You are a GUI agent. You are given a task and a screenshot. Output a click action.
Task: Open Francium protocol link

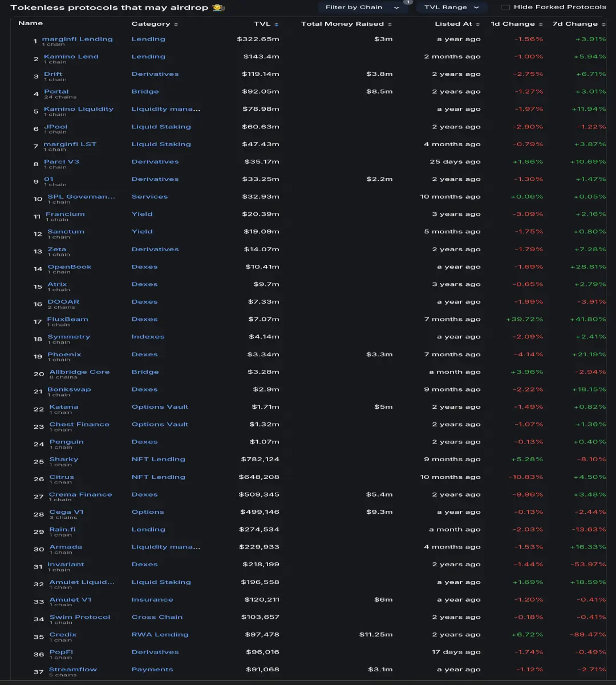[65, 214]
